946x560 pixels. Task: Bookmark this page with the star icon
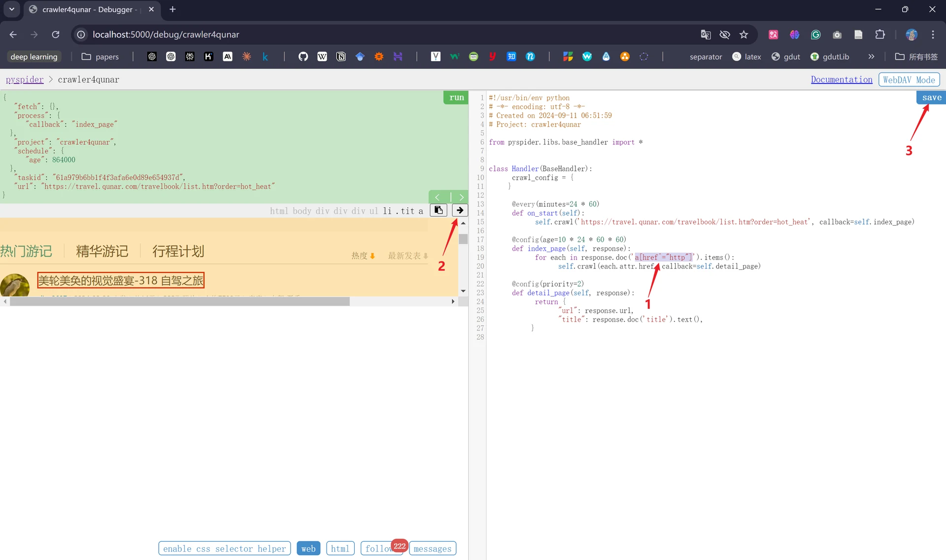coord(743,34)
